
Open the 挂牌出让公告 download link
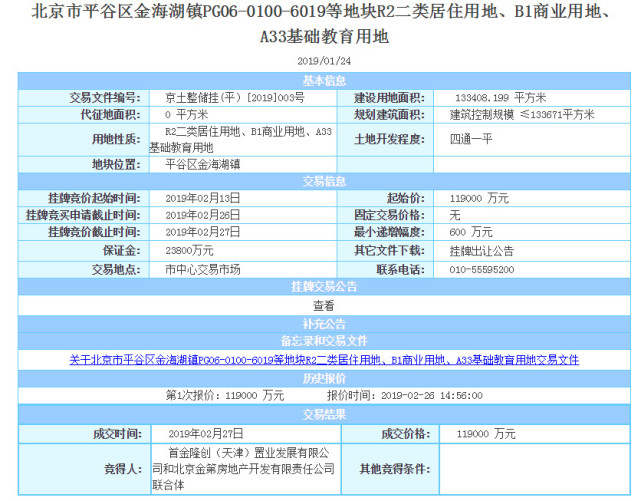pyautogui.click(x=481, y=250)
